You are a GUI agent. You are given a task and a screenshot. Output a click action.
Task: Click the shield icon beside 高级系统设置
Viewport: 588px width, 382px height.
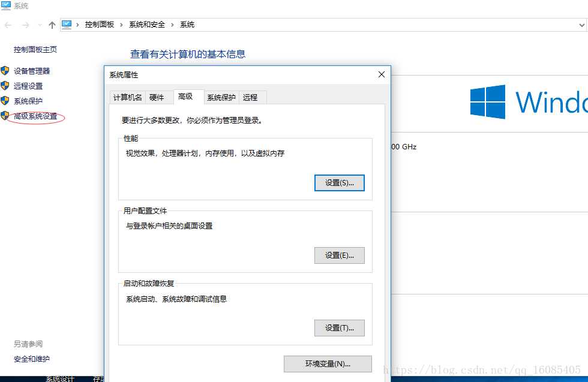pos(5,116)
